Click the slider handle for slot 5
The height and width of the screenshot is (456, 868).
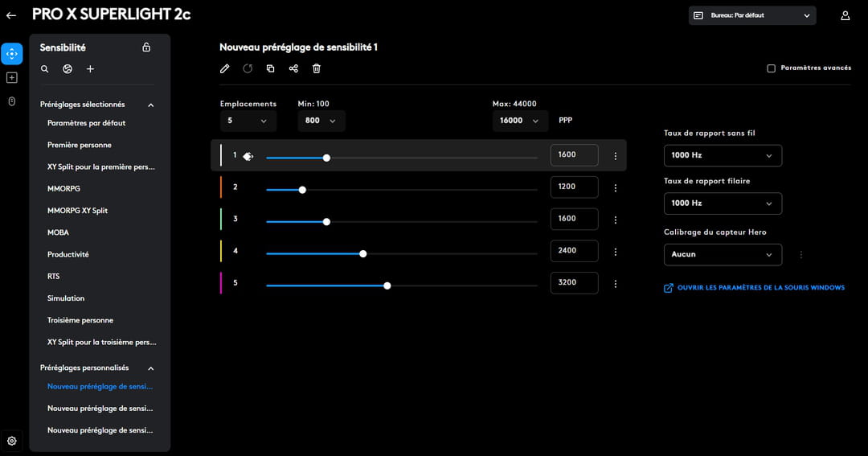[x=387, y=286]
